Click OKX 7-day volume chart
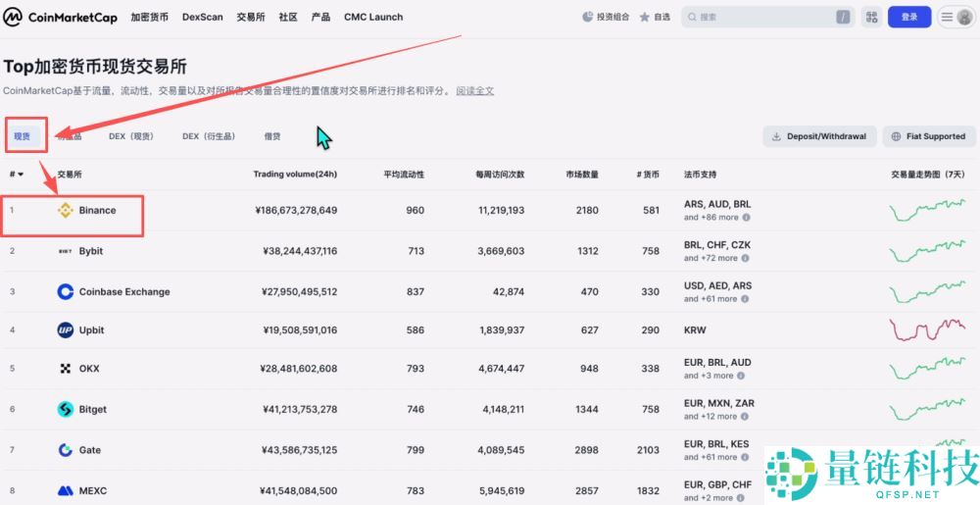This screenshot has height=505, width=980. click(x=927, y=369)
